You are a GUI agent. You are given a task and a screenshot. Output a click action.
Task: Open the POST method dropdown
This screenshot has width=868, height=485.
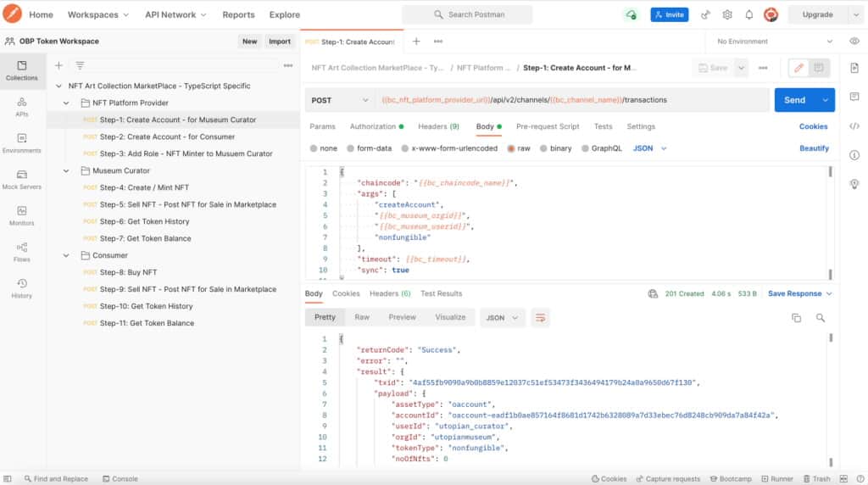(x=339, y=100)
